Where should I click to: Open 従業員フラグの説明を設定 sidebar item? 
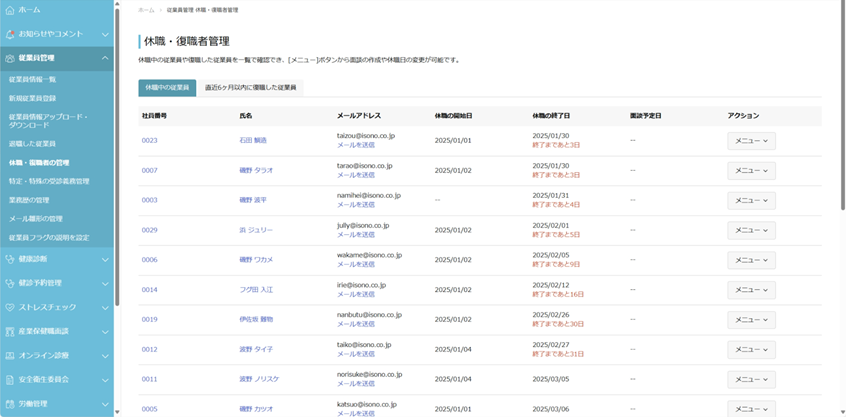pyautogui.click(x=49, y=237)
